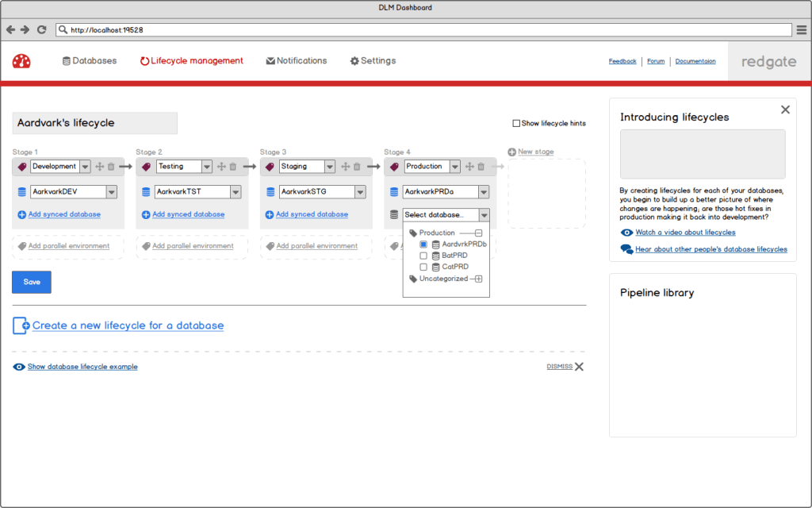Click the Save button
This screenshot has height=508, width=812.
[x=31, y=282]
